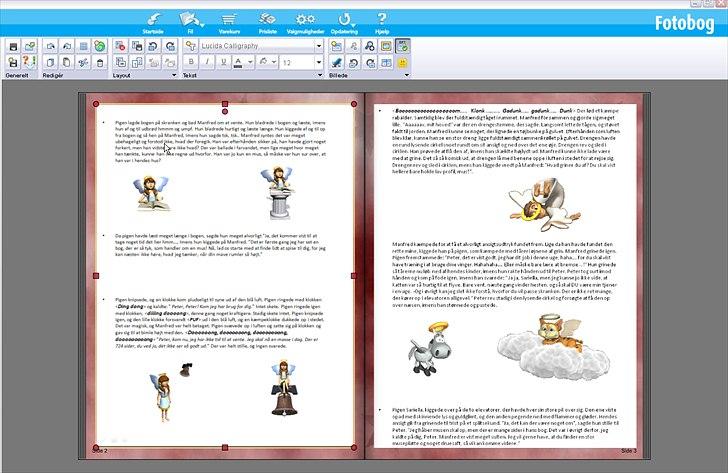Click the font color A button

pos(238,62)
